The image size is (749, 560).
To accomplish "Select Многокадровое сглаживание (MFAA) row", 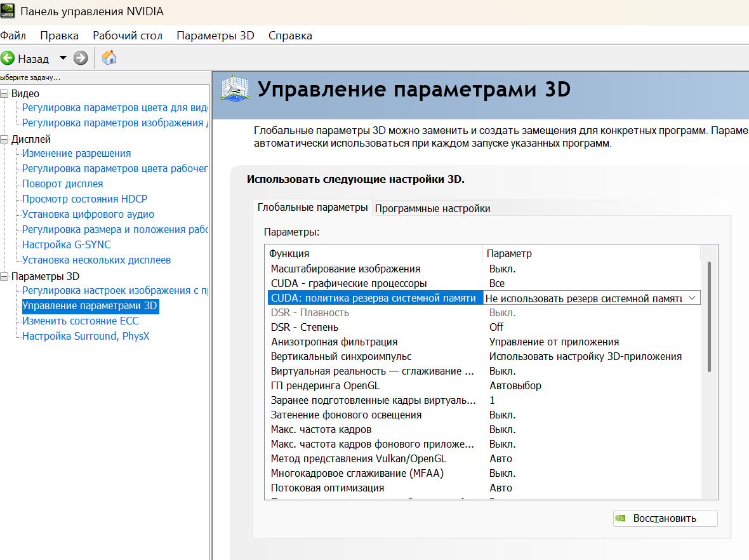I will tap(484, 473).
